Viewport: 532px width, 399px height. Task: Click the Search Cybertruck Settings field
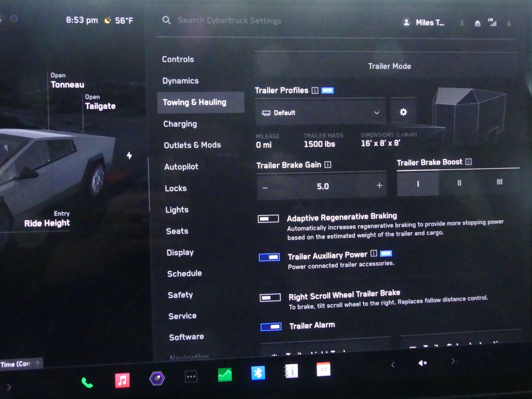[229, 21]
